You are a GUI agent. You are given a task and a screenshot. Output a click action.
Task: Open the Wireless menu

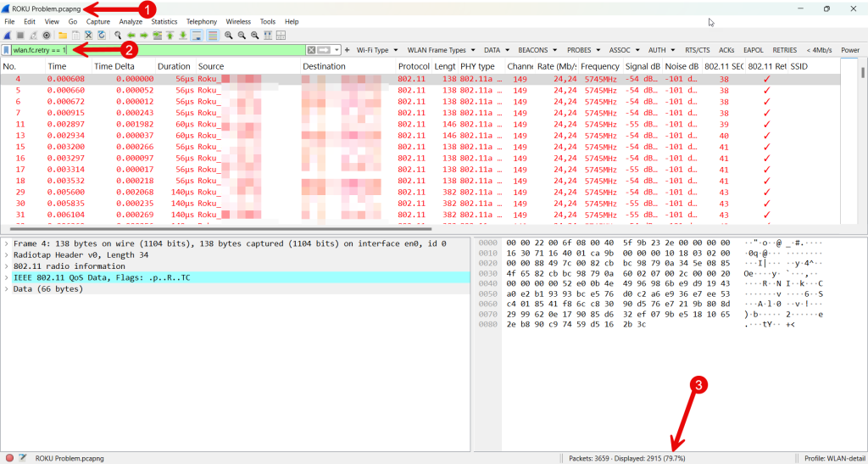click(238, 21)
